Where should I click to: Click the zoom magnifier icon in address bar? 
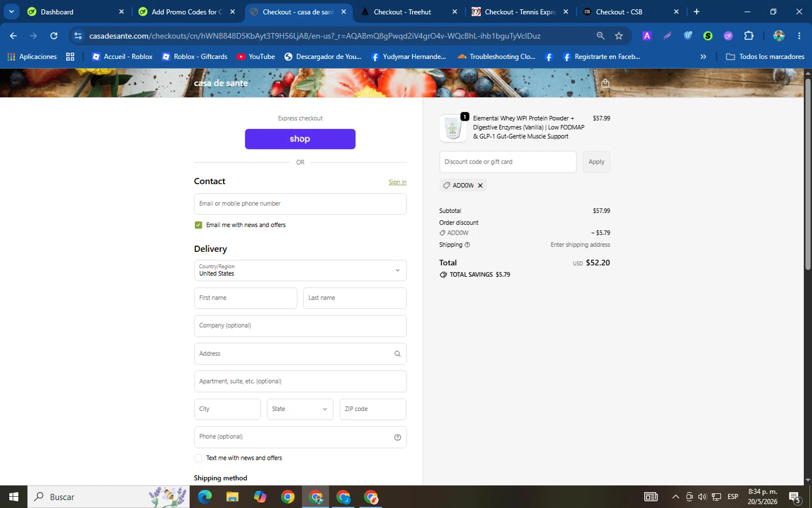[x=600, y=36]
